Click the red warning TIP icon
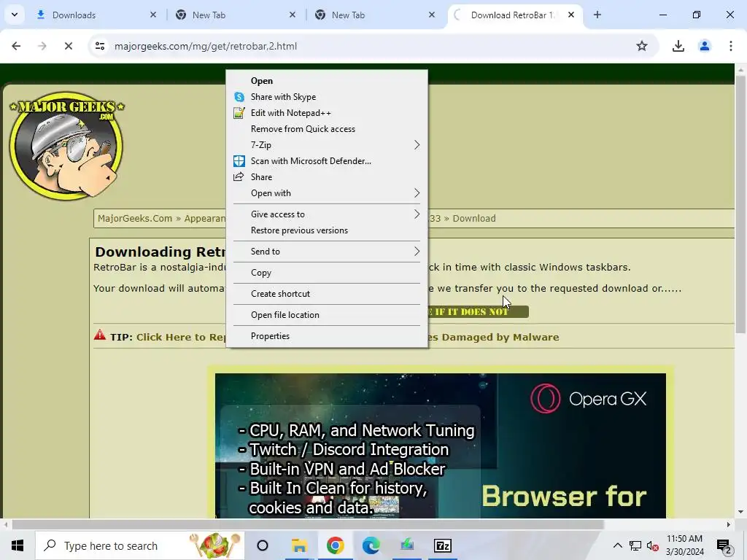Viewport: 747px width, 560px height. click(x=99, y=335)
